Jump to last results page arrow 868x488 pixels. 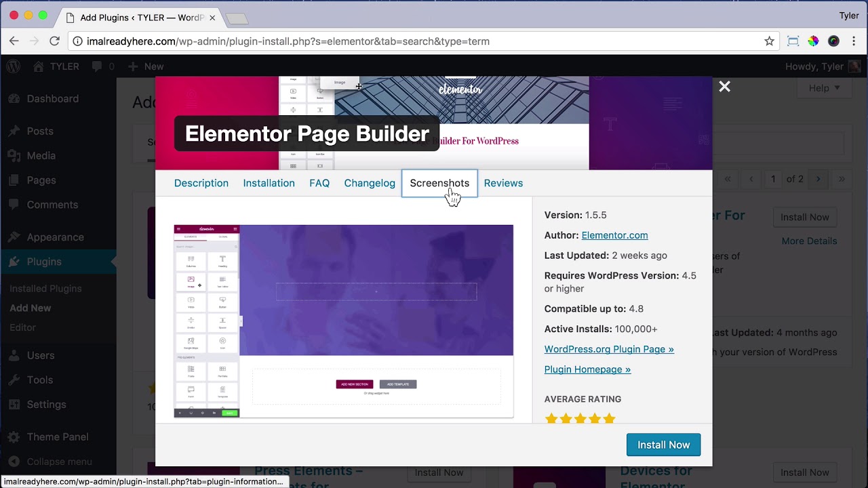pos(842,179)
